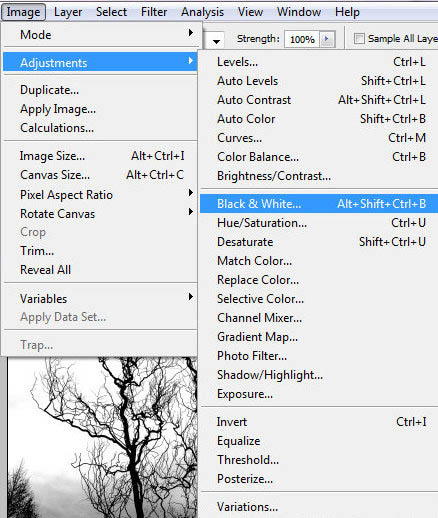Image resolution: width=438 pixels, height=518 pixels.
Task: Select Invert adjustment
Action: [319, 422]
